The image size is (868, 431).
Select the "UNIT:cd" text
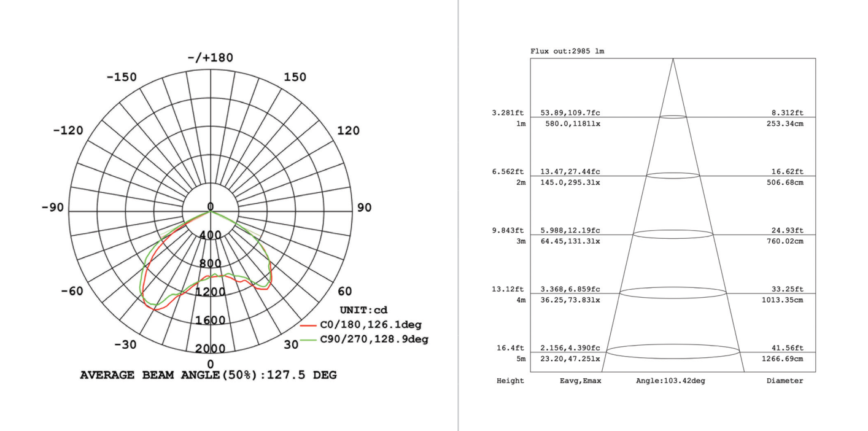[363, 310]
